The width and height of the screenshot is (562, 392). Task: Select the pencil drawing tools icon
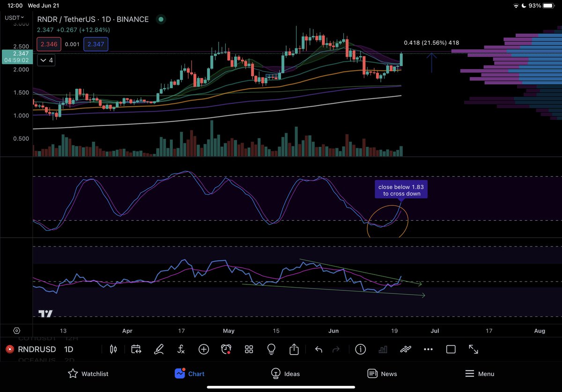(x=159, y=349)
